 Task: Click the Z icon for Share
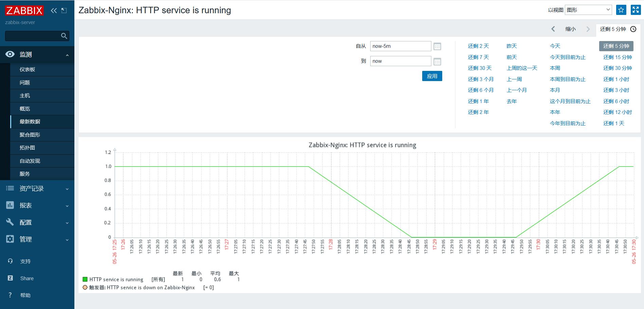click(10, 278)
